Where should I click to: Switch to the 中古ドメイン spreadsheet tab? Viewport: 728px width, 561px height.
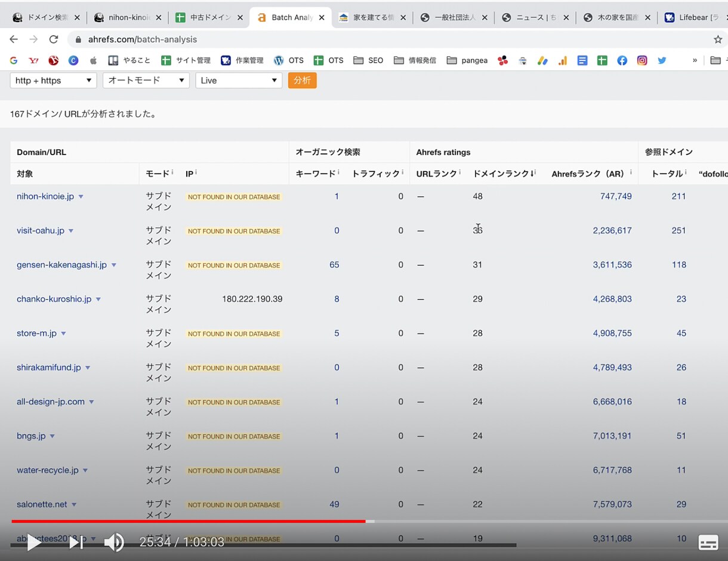pyautogui.click(x=209, y=17)
